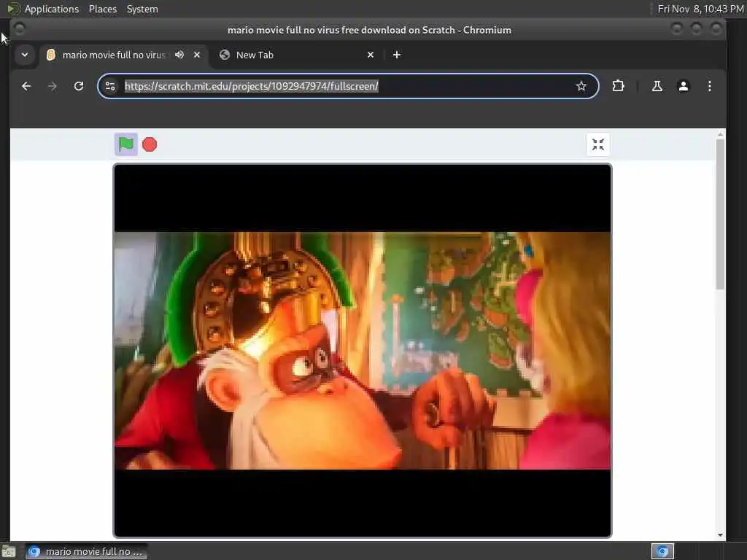
Task: Close the mario movie tab
Action: coord(197,55)
